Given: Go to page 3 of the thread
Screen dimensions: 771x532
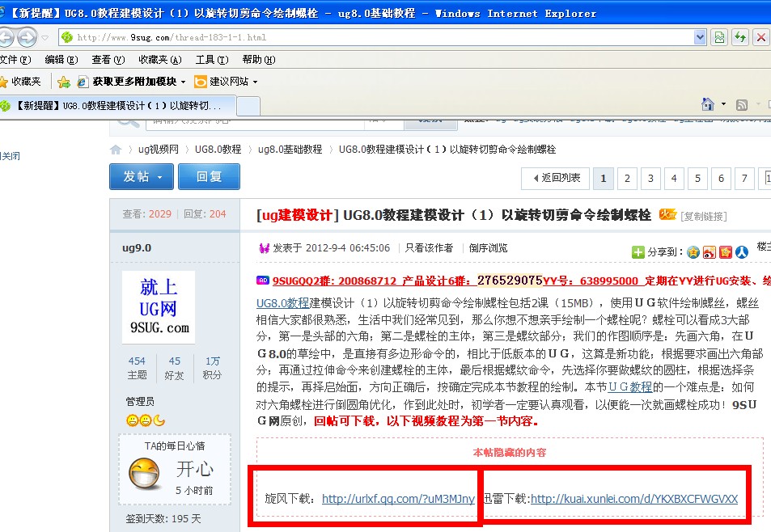Looking at the screenshot, I should 650,179.
